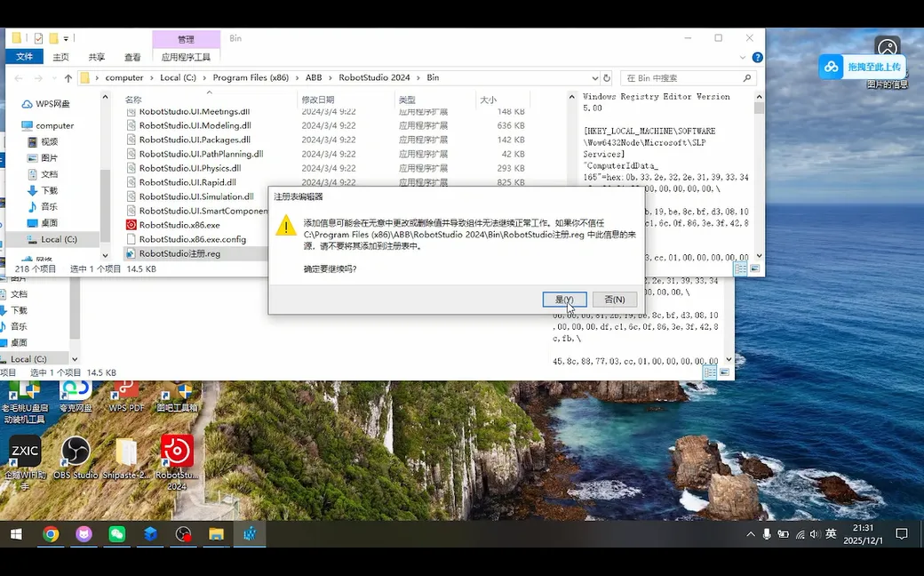Open the Explorer help question icon
Viewport: 924px width, 576px height.
coord(758,57)
